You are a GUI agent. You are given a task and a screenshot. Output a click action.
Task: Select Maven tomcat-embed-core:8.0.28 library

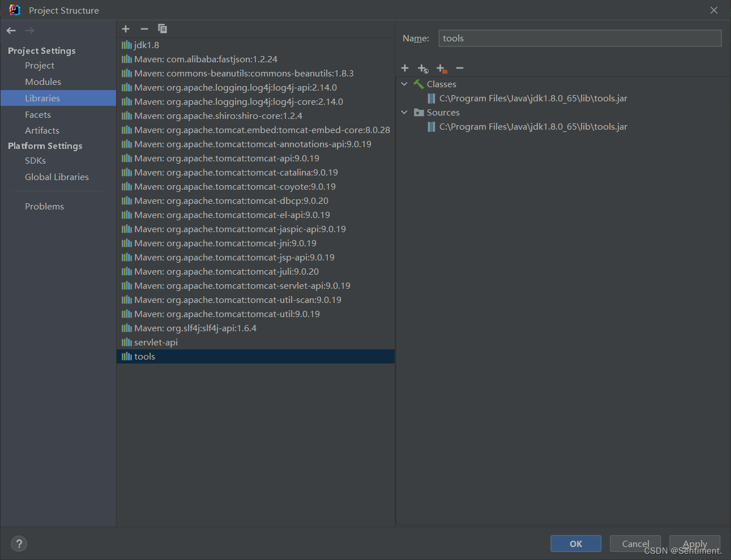(255, 130)
